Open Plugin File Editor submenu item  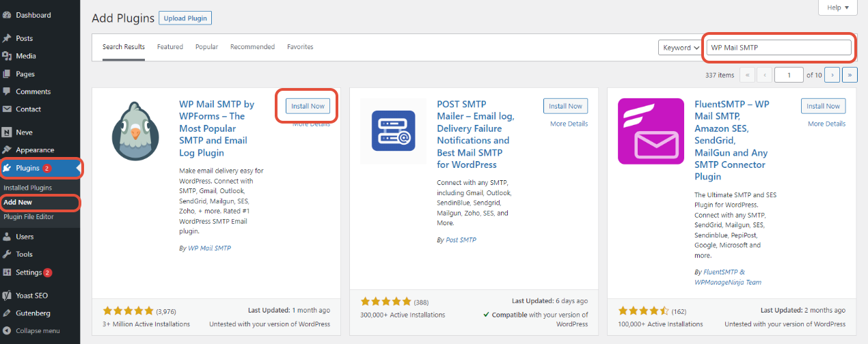(29, 217)
